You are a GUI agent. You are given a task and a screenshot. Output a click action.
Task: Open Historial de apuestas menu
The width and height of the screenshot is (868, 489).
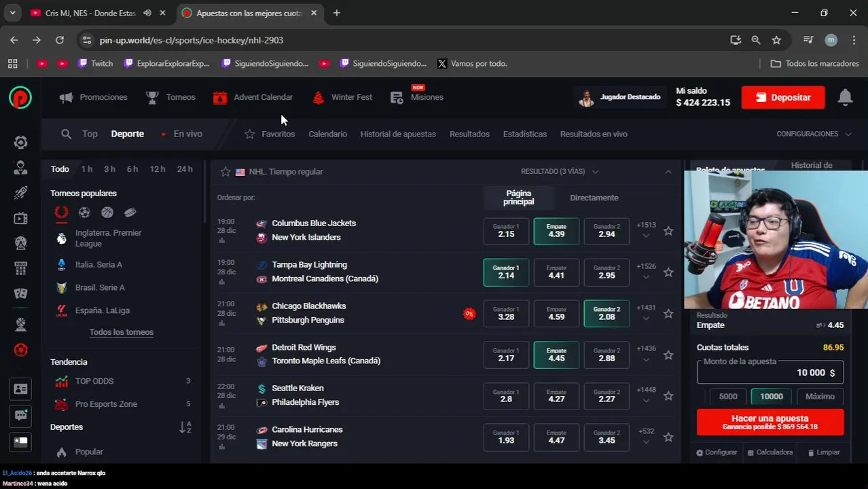[398, 134]
